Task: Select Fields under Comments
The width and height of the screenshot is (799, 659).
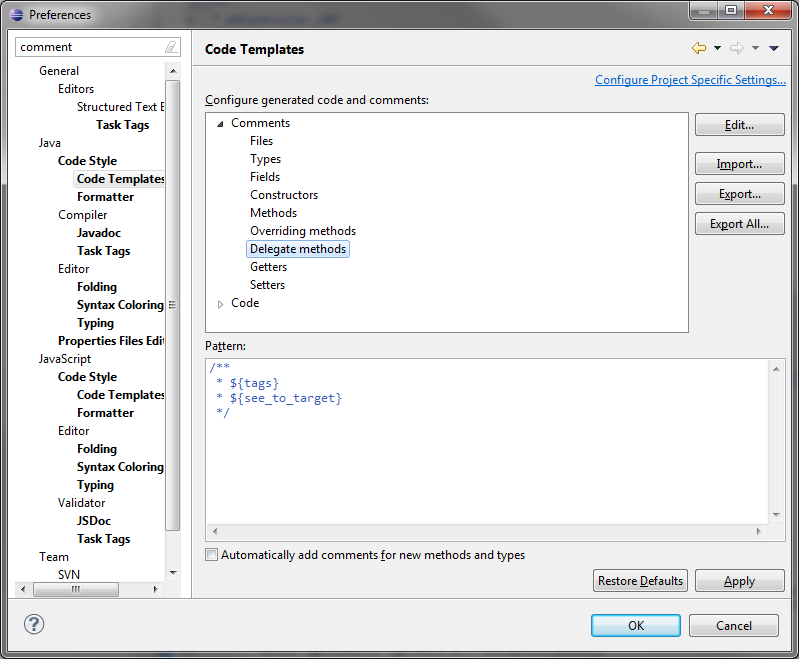Action: click(265, 177)
